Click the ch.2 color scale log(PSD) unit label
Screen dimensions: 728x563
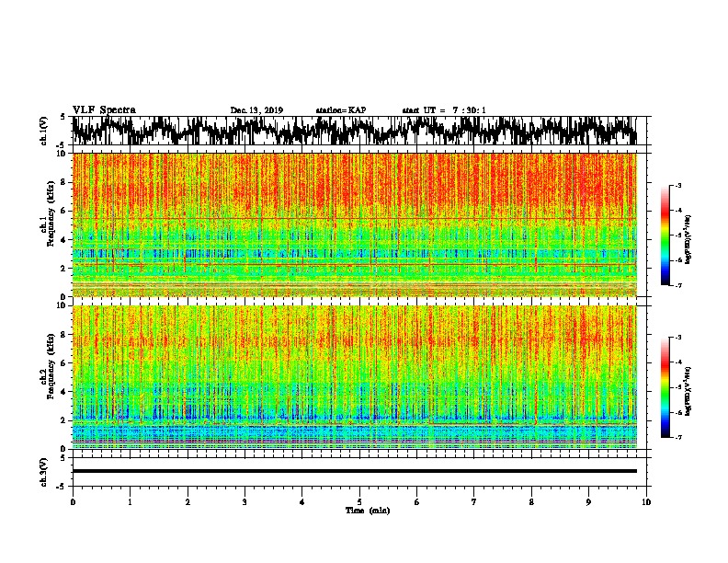pyautogui.click(x=688, y=391)
